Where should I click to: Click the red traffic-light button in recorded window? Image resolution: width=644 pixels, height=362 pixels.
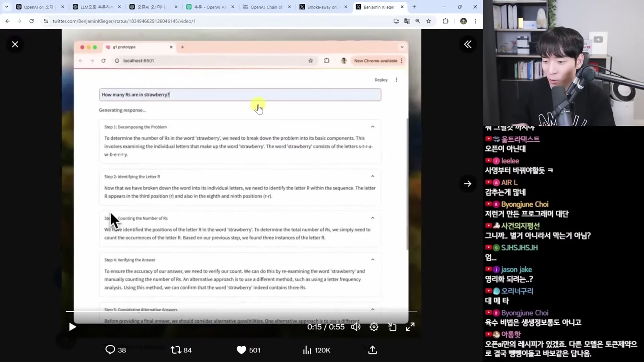pos(82,47)
